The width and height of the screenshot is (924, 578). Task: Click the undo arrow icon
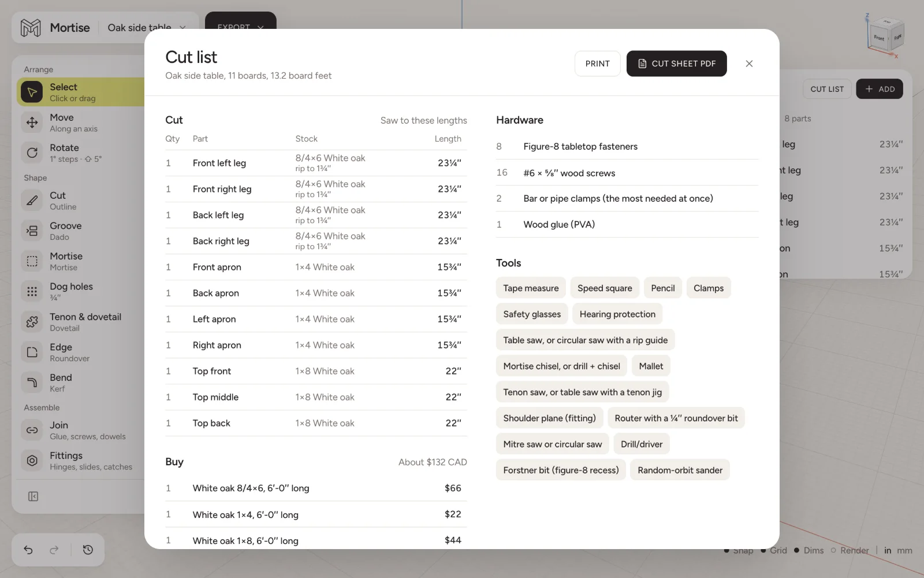28,550
